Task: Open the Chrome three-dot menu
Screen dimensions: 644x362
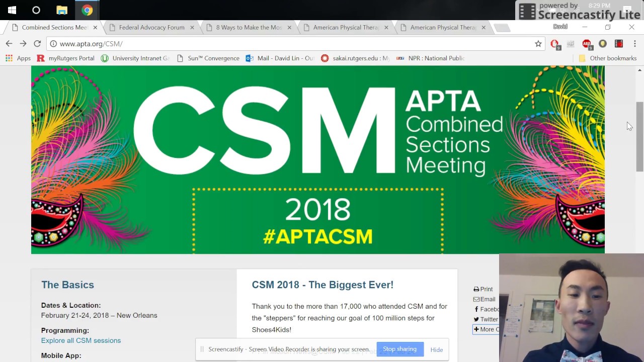Action: pos(635,44)
